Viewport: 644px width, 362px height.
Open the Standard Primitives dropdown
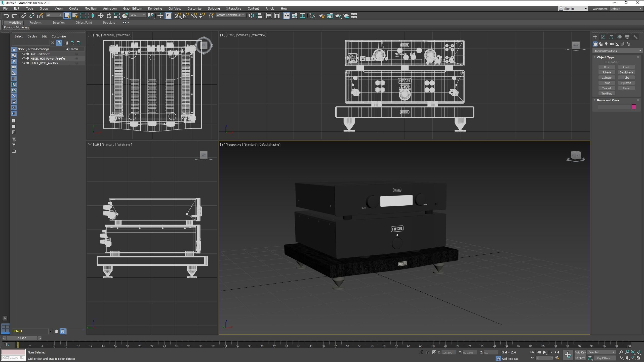[x=617, y=51]
